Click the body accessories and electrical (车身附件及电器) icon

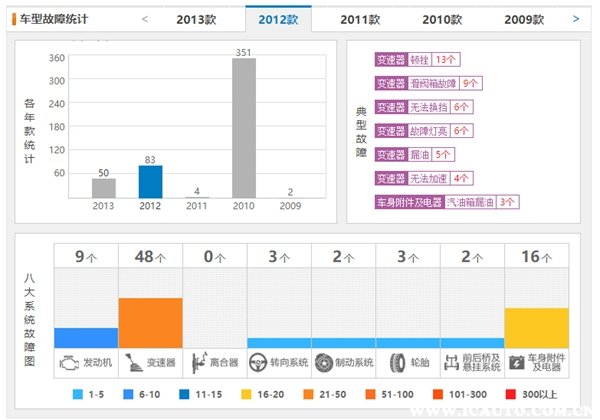(x=518, y=361)
